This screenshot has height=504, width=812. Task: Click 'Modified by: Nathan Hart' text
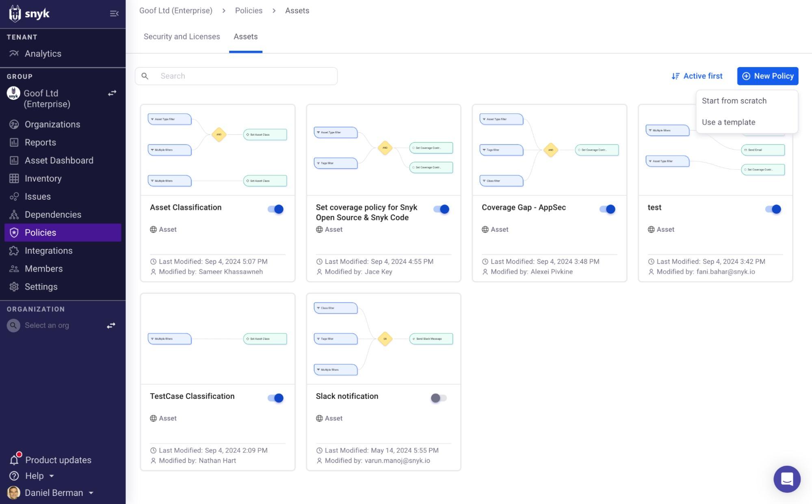(197, 461)
